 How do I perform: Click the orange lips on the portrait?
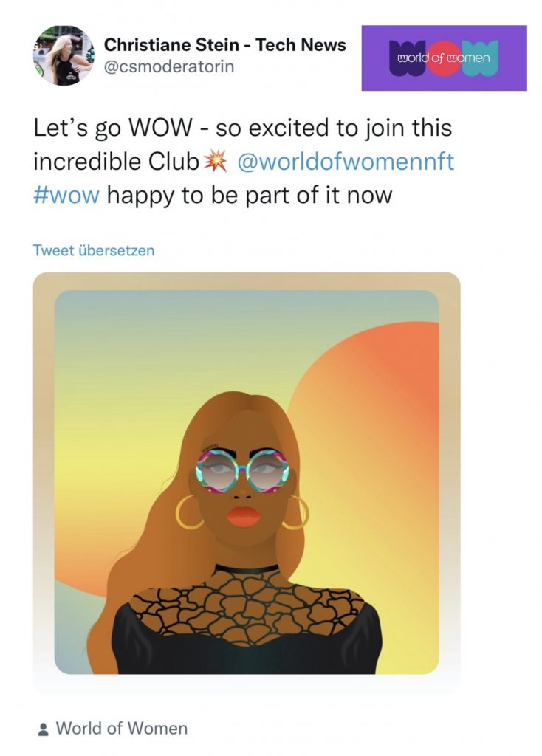point(243,516)
